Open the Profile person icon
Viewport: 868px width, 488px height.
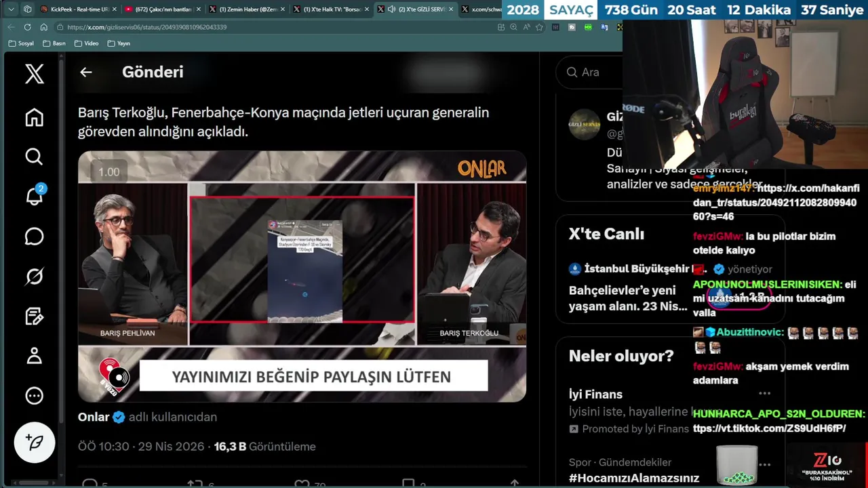(34, 356)
